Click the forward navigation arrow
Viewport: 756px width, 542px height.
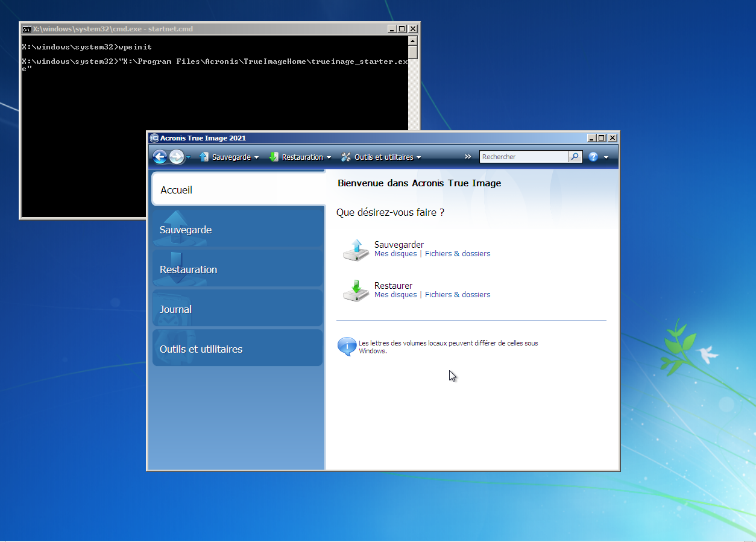(177, 157)
